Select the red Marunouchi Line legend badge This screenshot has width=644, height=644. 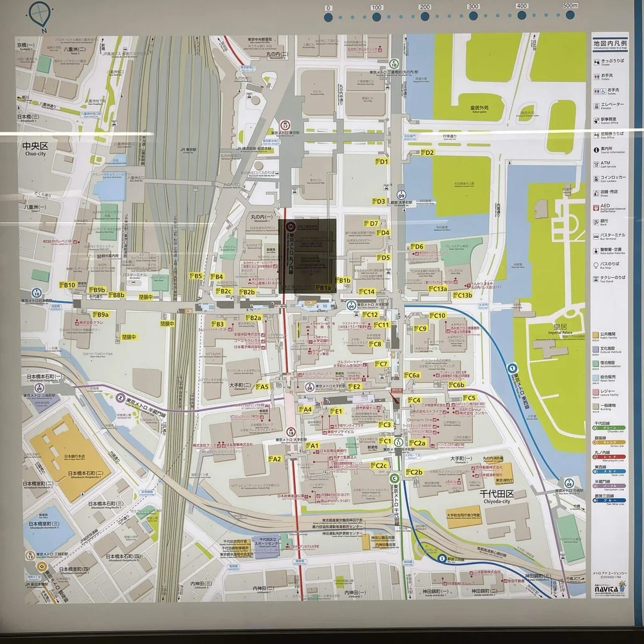pyautogui.click(x=609, y=457)
